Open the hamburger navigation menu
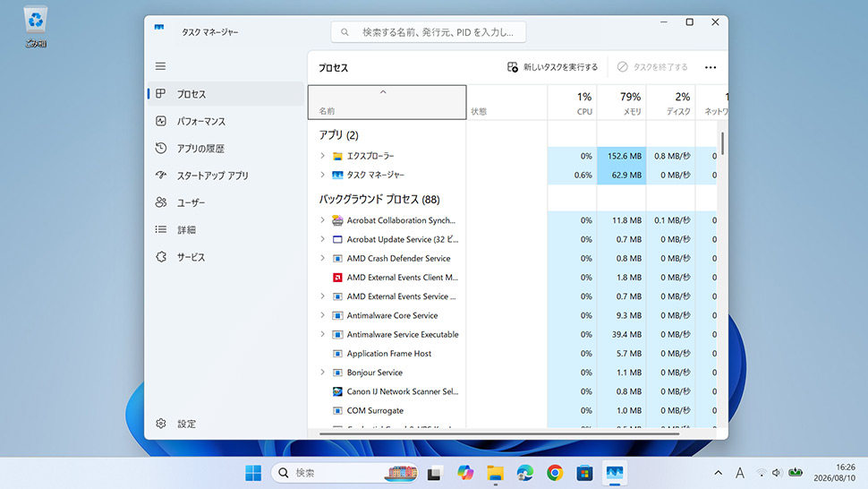Viewport: 868px width, 489px height. tap(160, 66)
